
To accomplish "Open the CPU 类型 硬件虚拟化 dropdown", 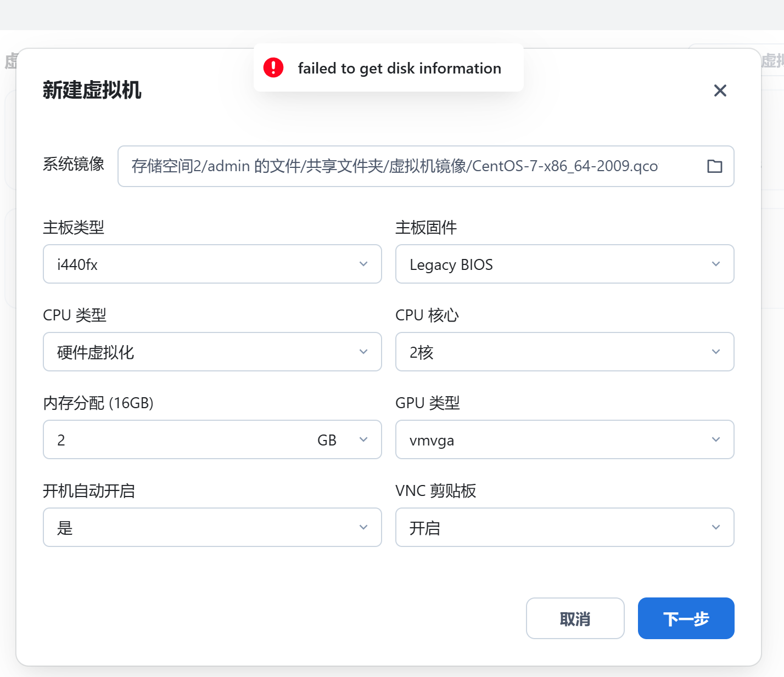I will pyautogui.click(x=212, y=352).
